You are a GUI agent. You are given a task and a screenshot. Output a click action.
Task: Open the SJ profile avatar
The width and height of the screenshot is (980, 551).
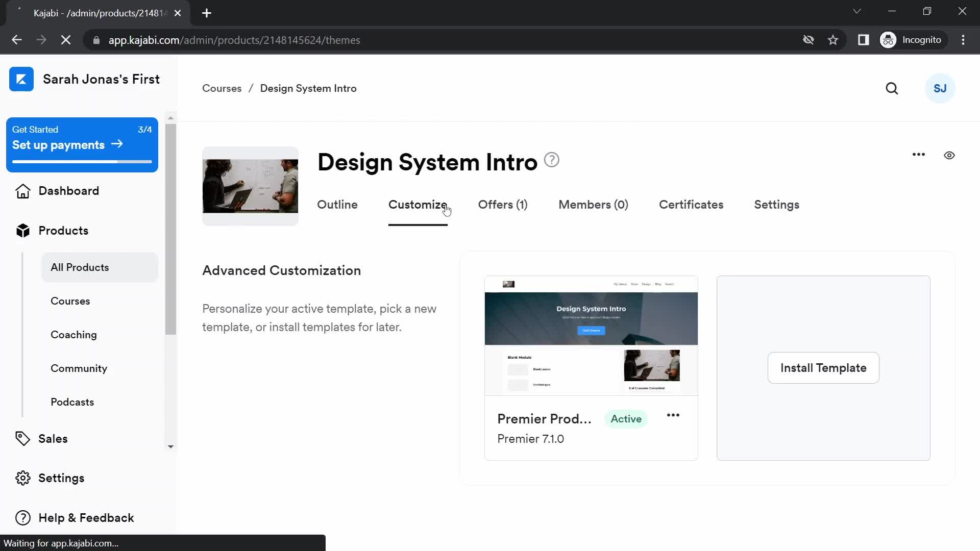(940, 88)
